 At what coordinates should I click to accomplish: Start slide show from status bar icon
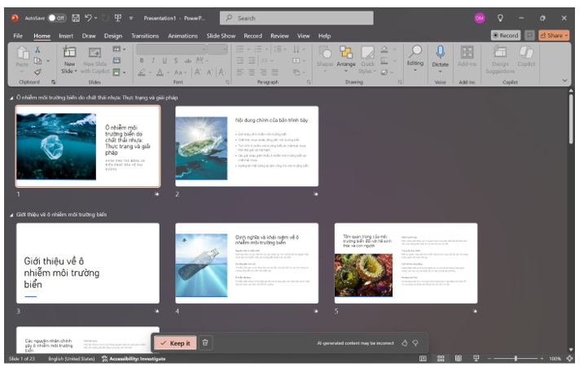[475, 359]
